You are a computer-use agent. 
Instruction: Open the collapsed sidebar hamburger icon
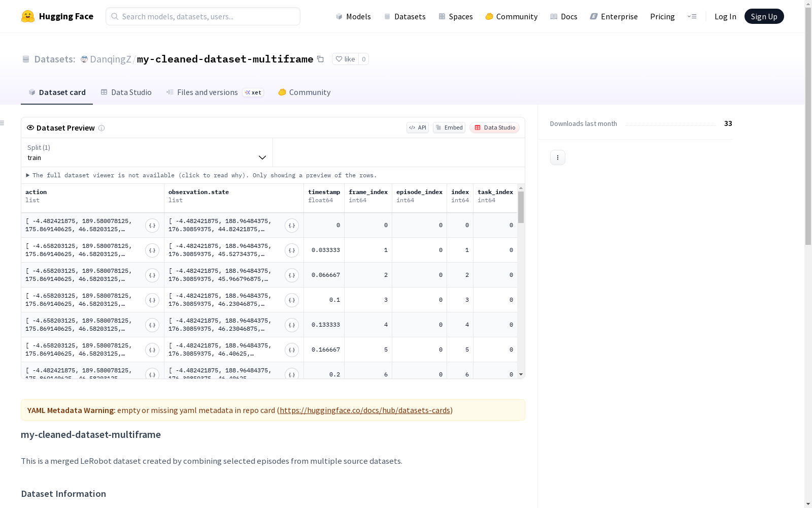click(x=3, y=123)
